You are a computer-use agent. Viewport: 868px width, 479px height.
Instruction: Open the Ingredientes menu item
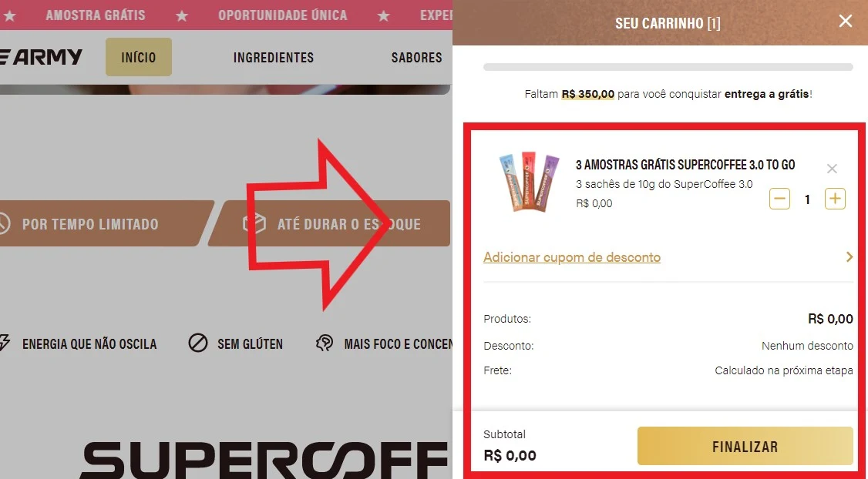pyautogui.click(x=274, y=58)
